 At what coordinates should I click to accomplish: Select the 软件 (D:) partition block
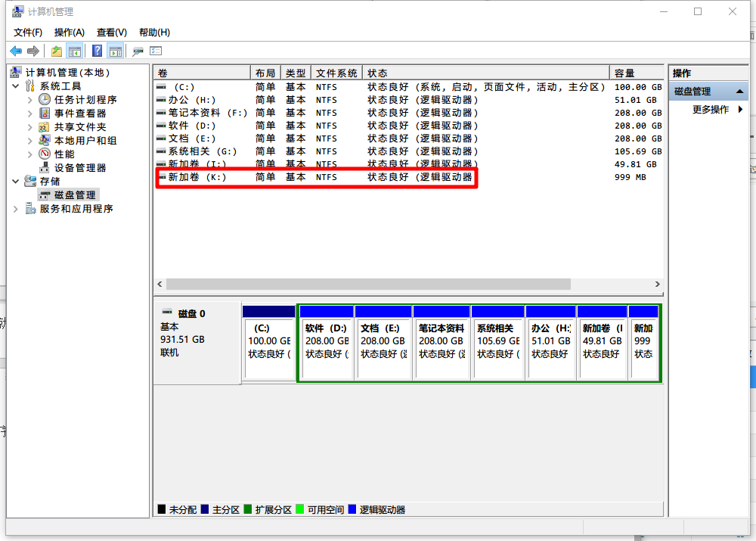327,348
